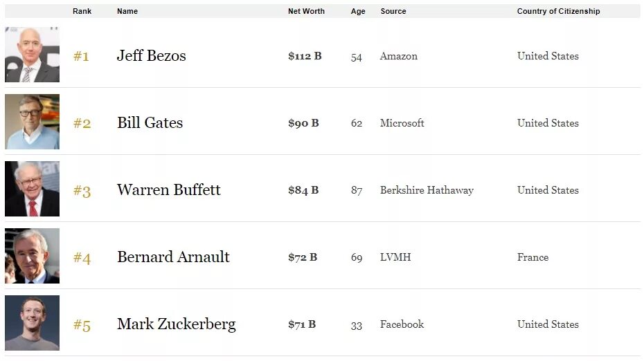Open the Jeff Bezos name link
Image resolution: width=644 pixels, height=361 pixels.
tap(151, 56)
